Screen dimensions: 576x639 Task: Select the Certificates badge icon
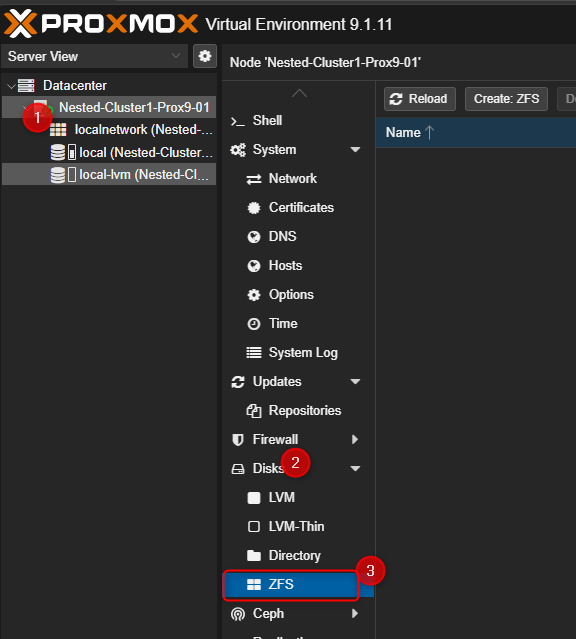pos(254,208)
